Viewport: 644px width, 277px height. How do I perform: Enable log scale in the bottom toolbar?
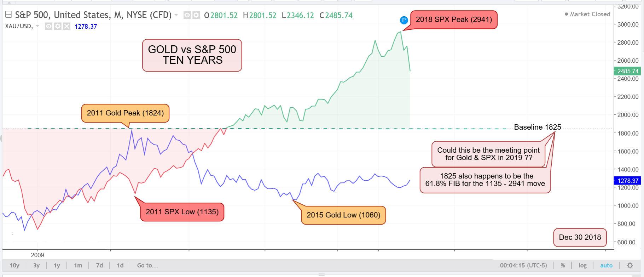(582, 265)
